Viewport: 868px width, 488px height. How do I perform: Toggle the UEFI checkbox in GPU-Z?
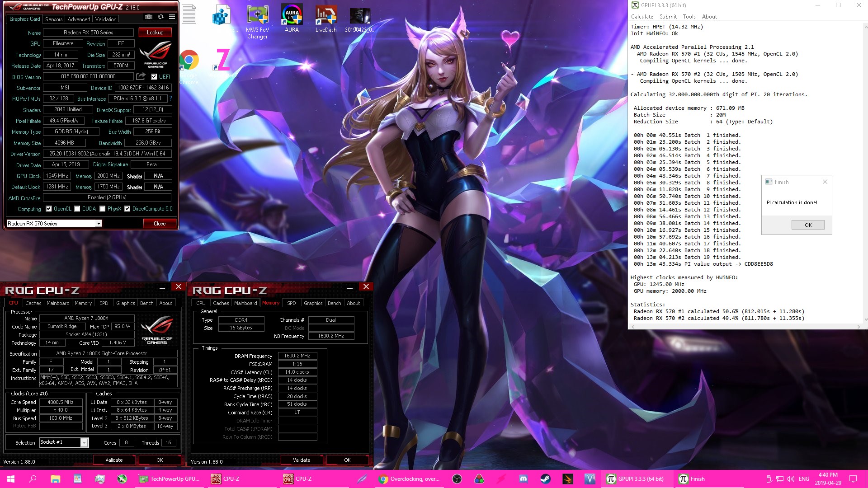[x=154, y=76]
